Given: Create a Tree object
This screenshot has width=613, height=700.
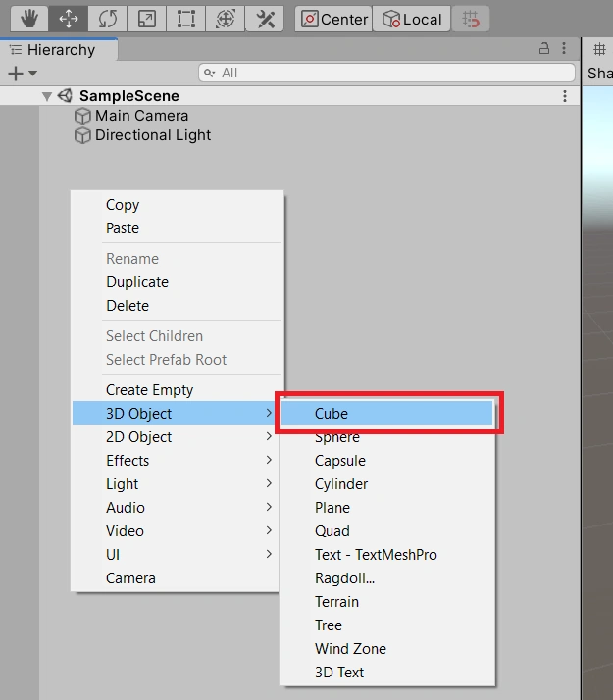Looking at the screenshot, I should (x=387, y=625).
